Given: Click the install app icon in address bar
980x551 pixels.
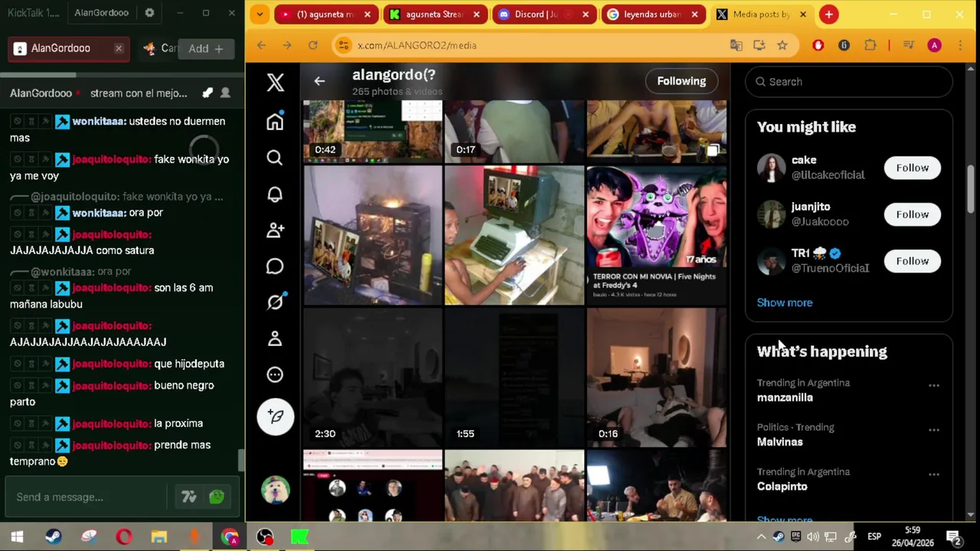Looking at the screenshot, I should pos(759,45).
